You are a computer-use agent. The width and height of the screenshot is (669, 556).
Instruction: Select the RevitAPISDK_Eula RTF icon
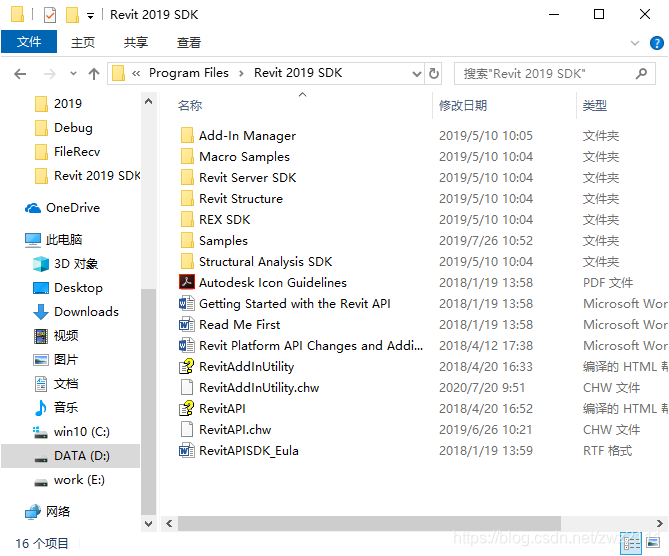tap(187, 451)
